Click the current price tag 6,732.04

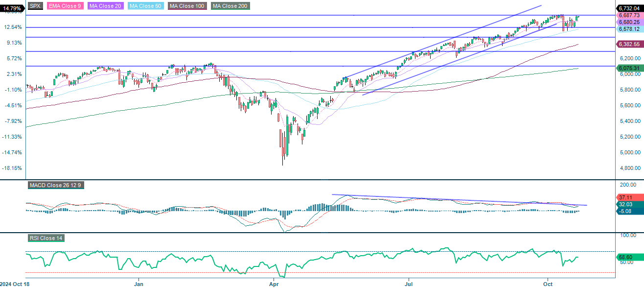(629, 9)
